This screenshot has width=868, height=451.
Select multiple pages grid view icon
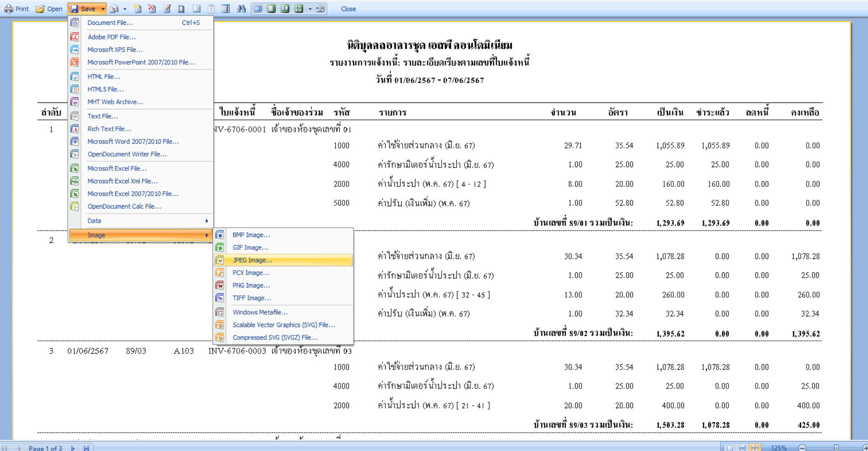pos(299,9)
